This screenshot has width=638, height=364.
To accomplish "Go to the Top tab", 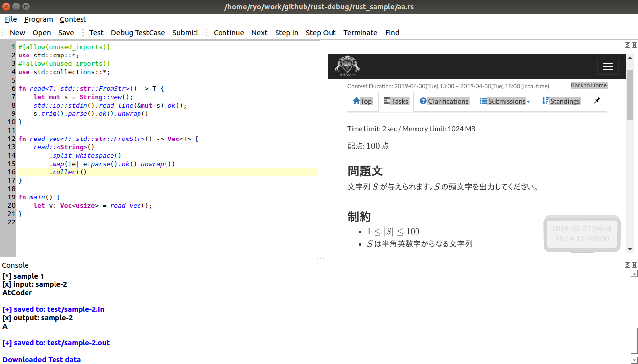I will coord(362,101).
